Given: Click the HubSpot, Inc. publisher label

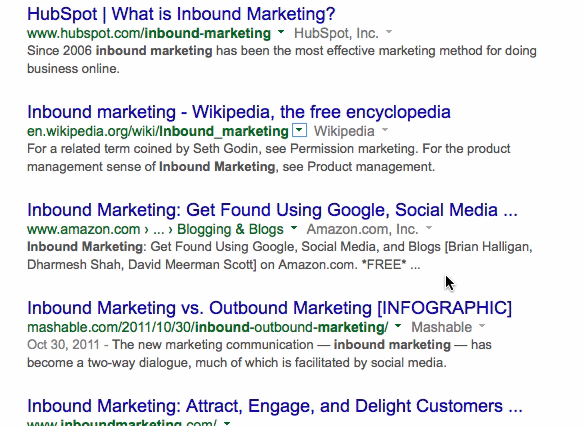Looking at the screenshot, I should 336,34.
